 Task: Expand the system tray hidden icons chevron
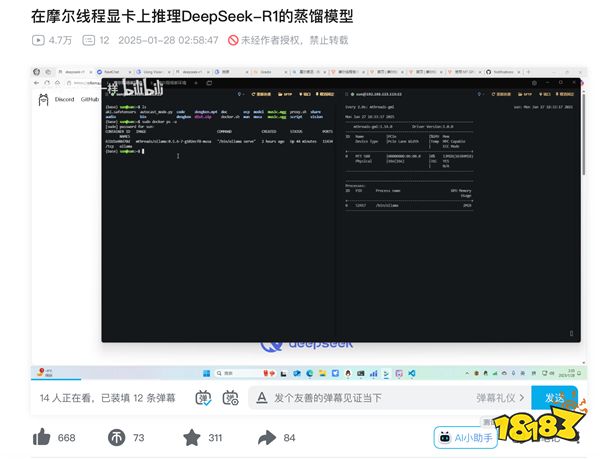467,373
